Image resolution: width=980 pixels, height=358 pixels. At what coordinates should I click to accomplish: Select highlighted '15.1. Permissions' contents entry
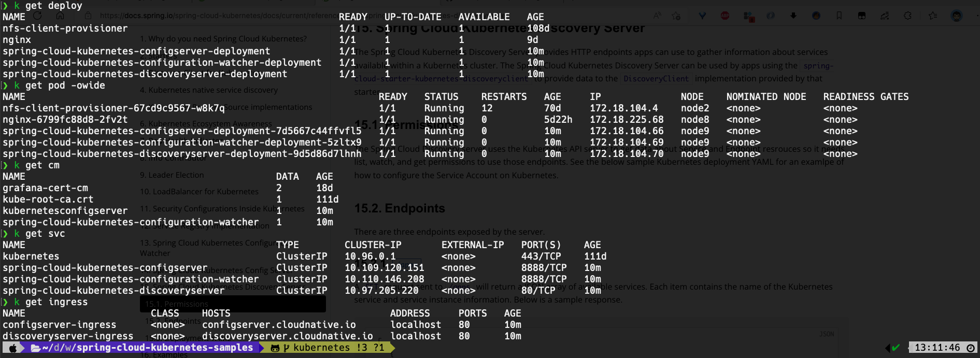233,304
